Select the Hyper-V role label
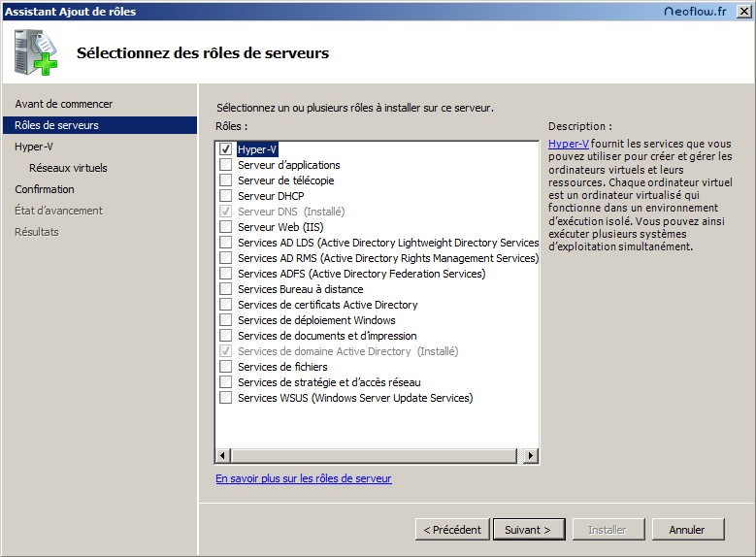Image resolution: width=756 pixels, height=557 pixels. tap(257, 149)
